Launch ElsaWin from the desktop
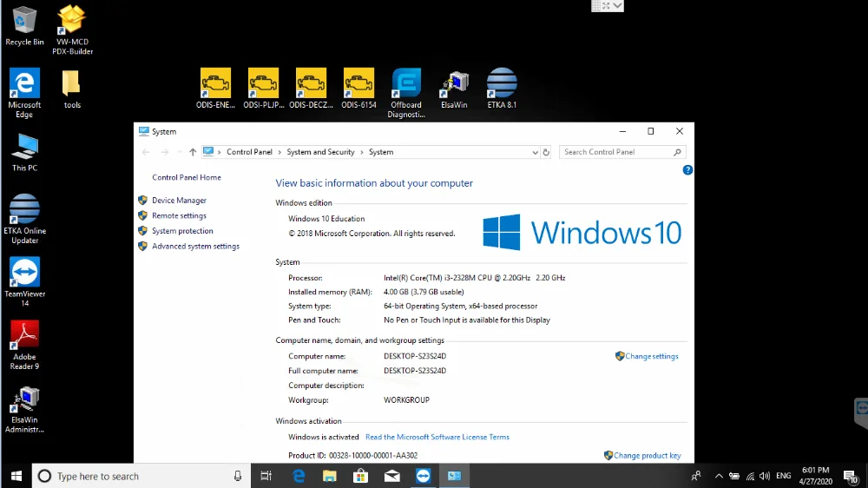868x488 pixels. (454, 88)
